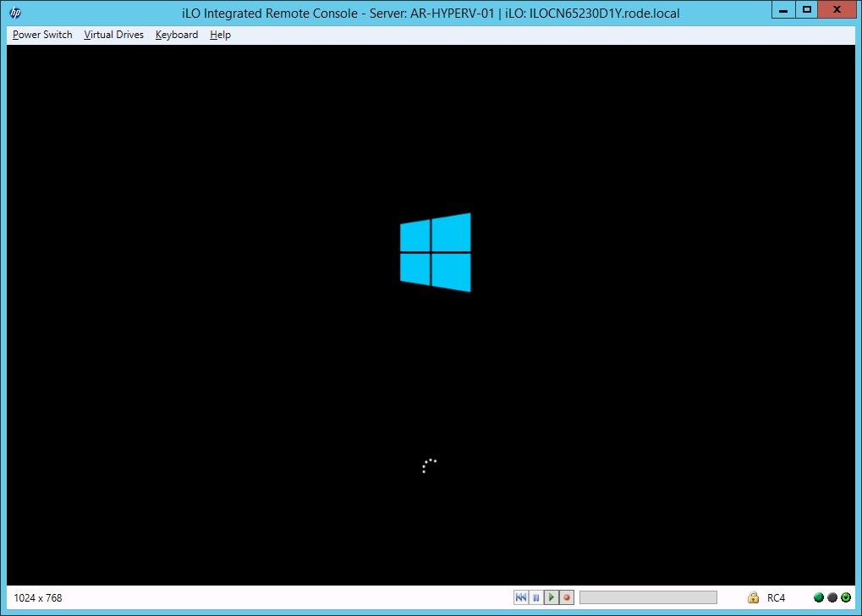862x616 pixels.
Task: Maximize the iLO Remote Console window
Action: tap(807, 10)
